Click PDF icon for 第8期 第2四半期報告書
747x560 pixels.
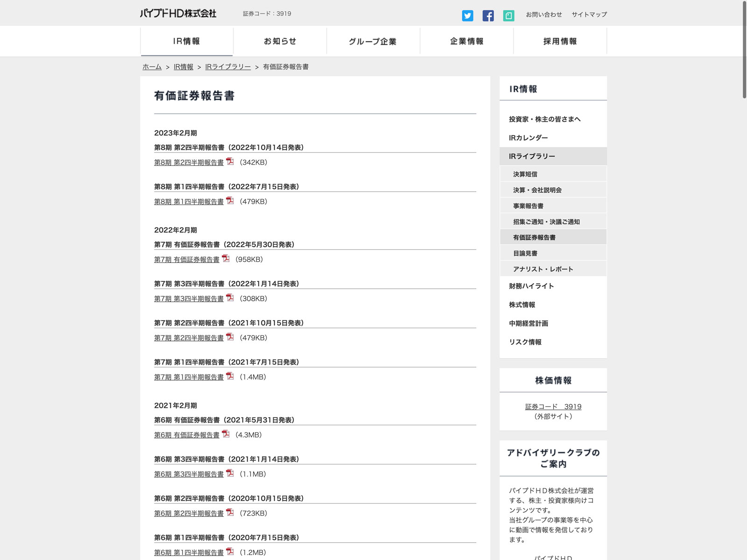[230, 161]
